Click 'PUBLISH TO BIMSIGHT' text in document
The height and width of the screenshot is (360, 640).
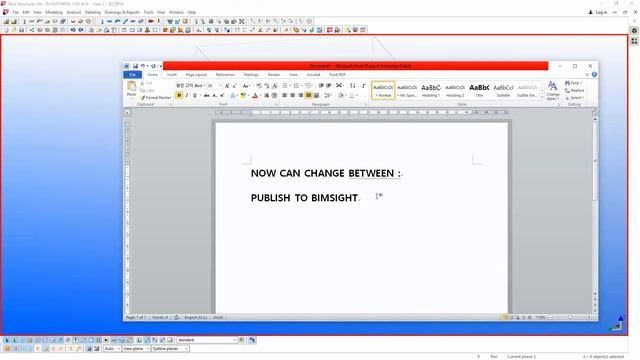(x=304, y=198)
